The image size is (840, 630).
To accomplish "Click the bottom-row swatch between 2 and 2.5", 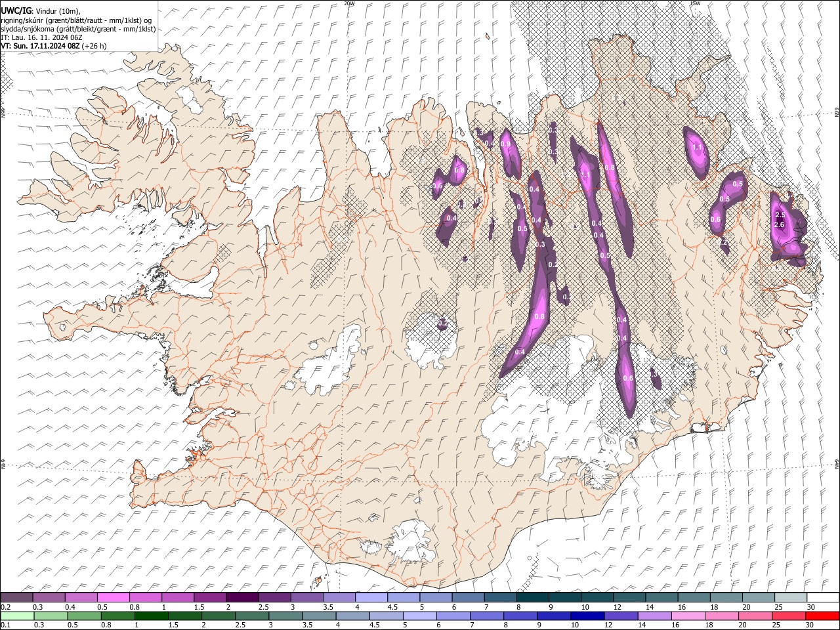I will 219,616.
